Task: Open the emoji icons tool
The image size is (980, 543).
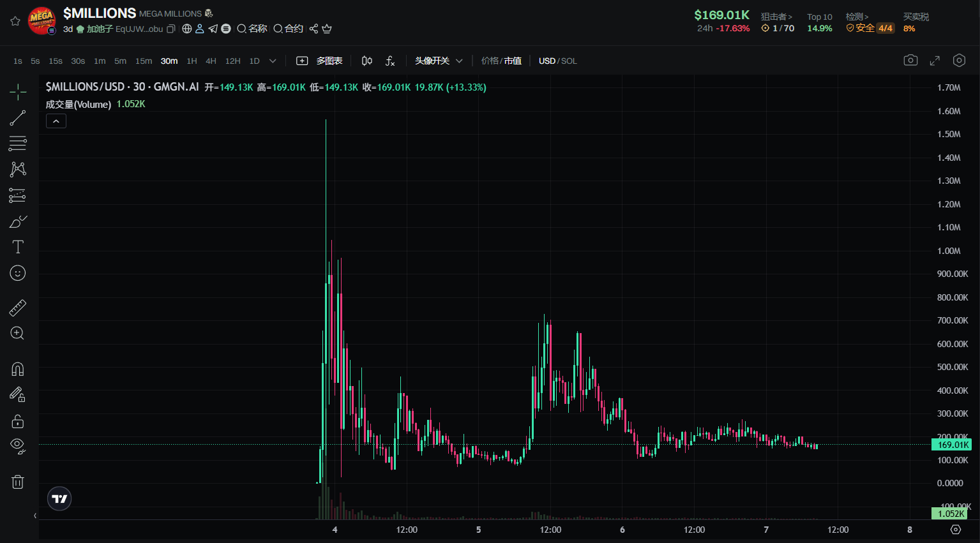Action: click(x=18, y=273)
